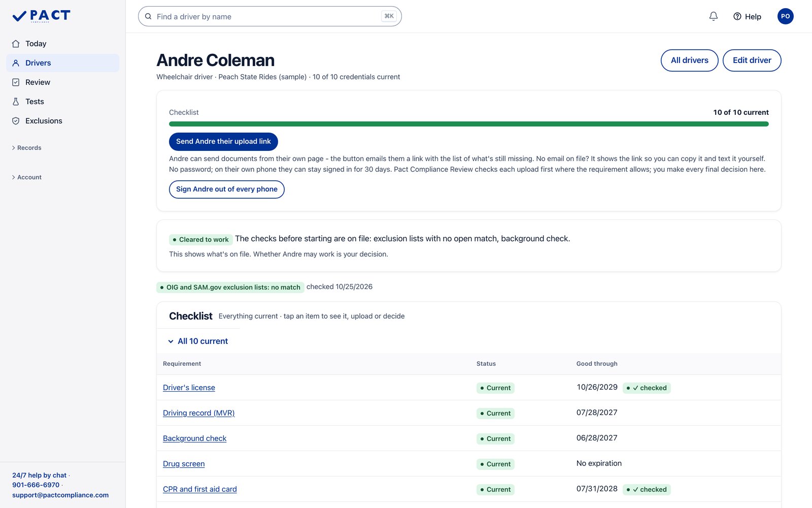Click the 06/28/2027 background check date
Image resolution: width=812 pixels, height=508 pixels.
(597, 438)
